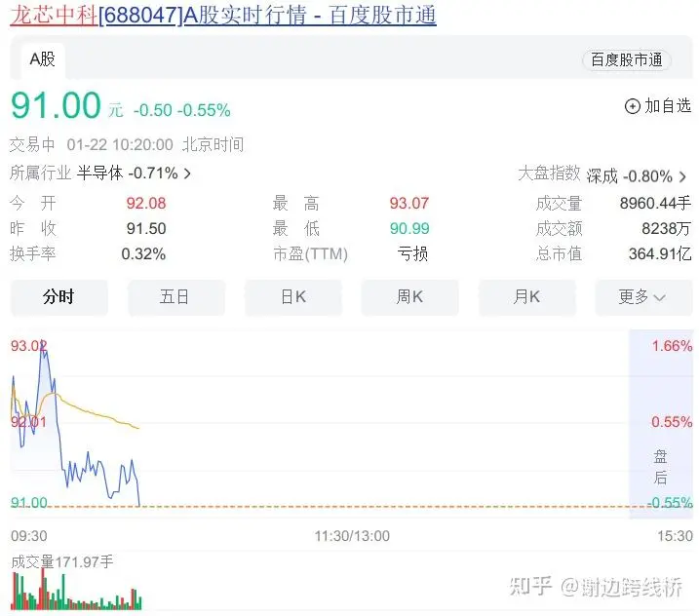Image resolution: width=699 pixels, height=616 pixels.
Task: Click the 成交额 value 8238万
Action: (x=667, y=229)
